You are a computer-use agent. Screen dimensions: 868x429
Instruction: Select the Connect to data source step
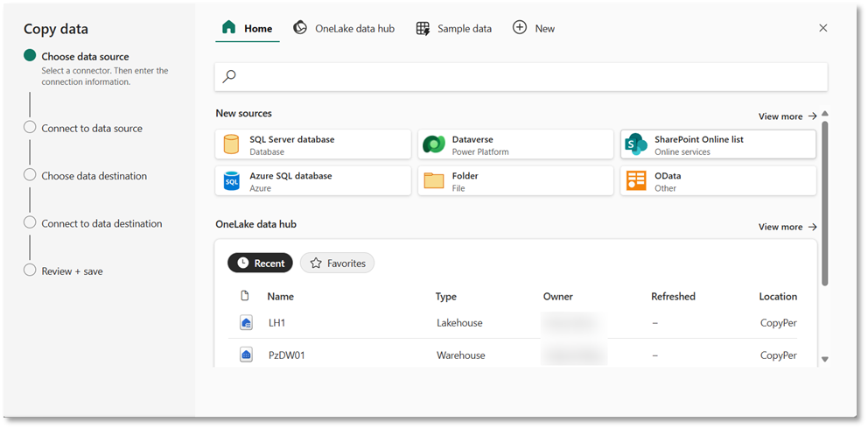pos(91,128)
